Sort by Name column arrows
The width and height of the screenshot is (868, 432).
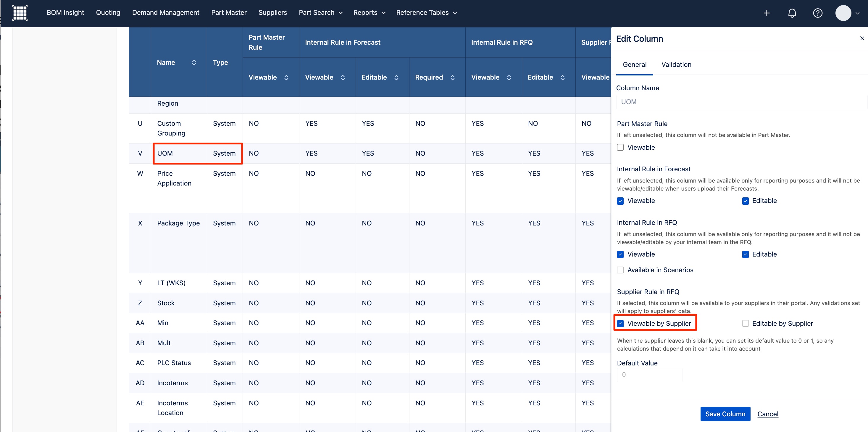pos(194,63)
